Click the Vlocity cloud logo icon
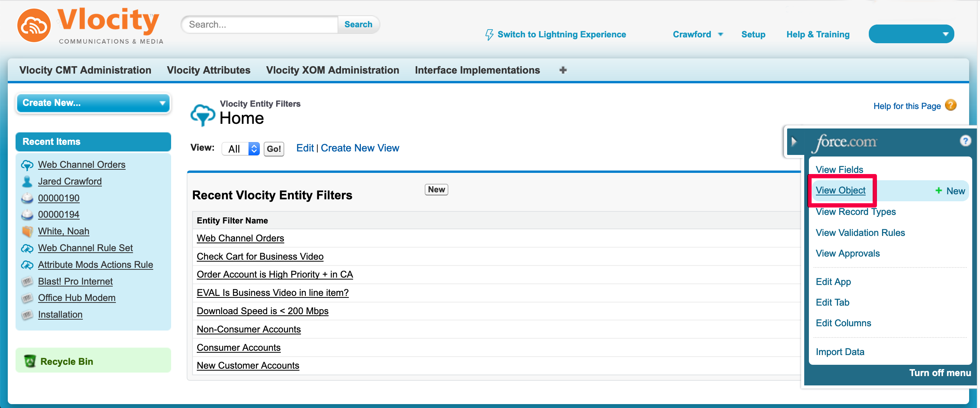Viewport: 980px width, 408px height. point(34,26)
